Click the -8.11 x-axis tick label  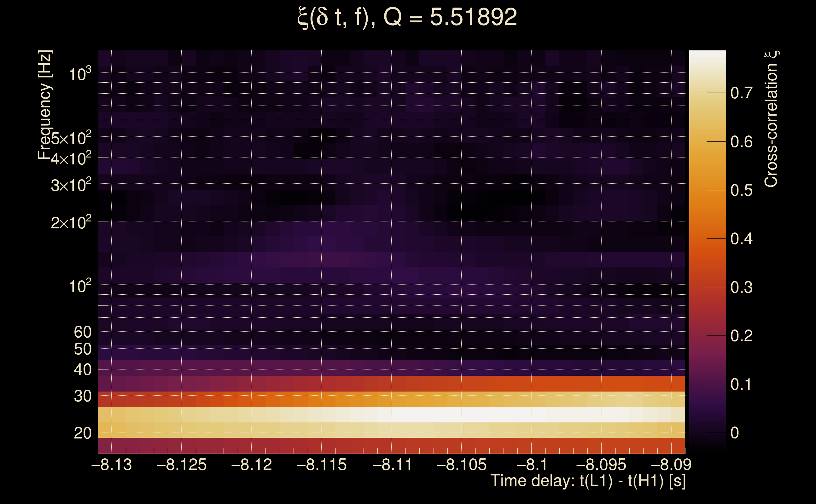point(392,465)
